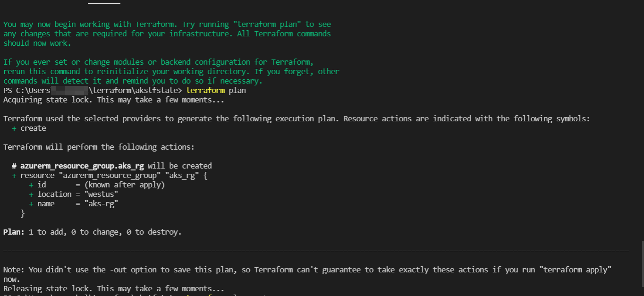
Task: Click the name = "aks-rg" line
Action: coord(73,203)
